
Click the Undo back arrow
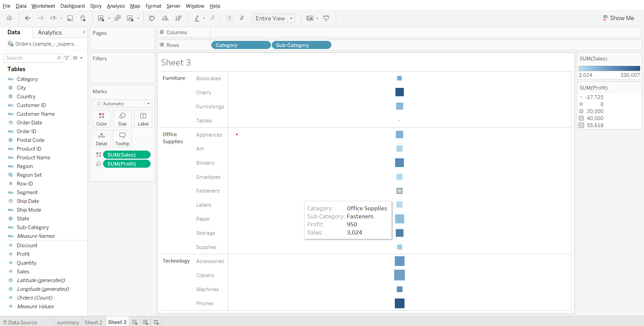click(28, 18)
